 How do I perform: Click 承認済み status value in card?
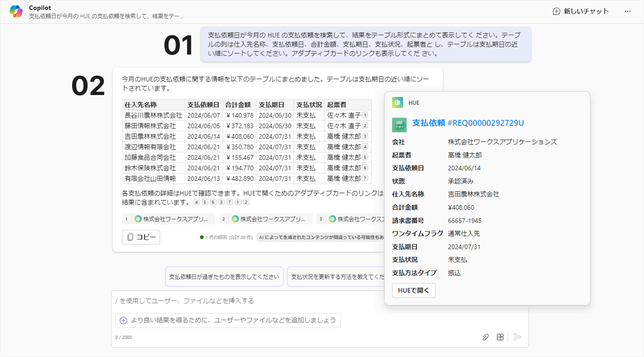[461, 181]
